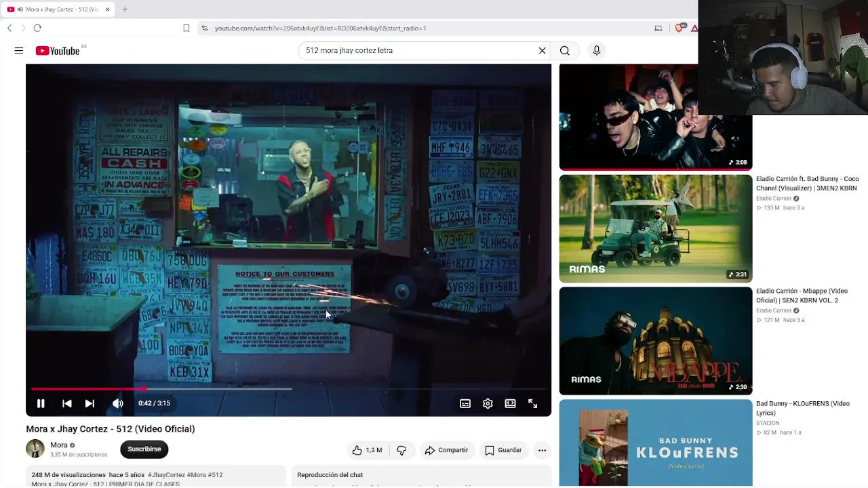This screenshot has width=868, height=488.
Task: Expand the video description box
Action: [155, 476]
